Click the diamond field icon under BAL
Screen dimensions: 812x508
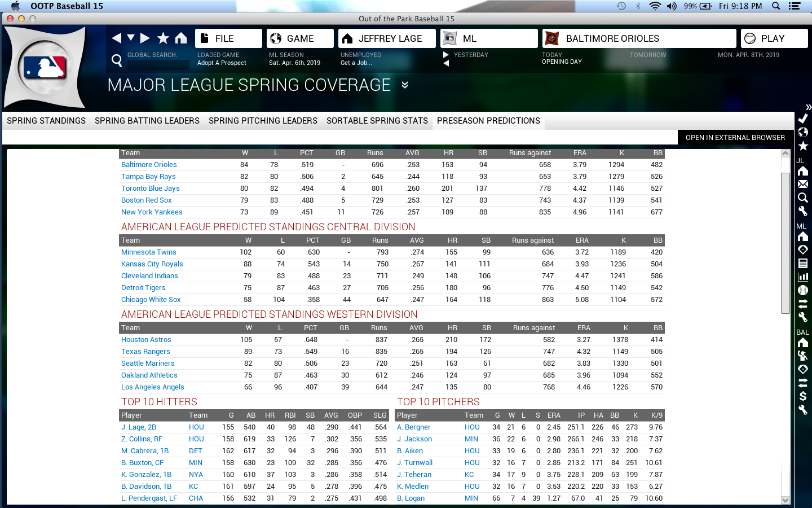click(803, 369)
